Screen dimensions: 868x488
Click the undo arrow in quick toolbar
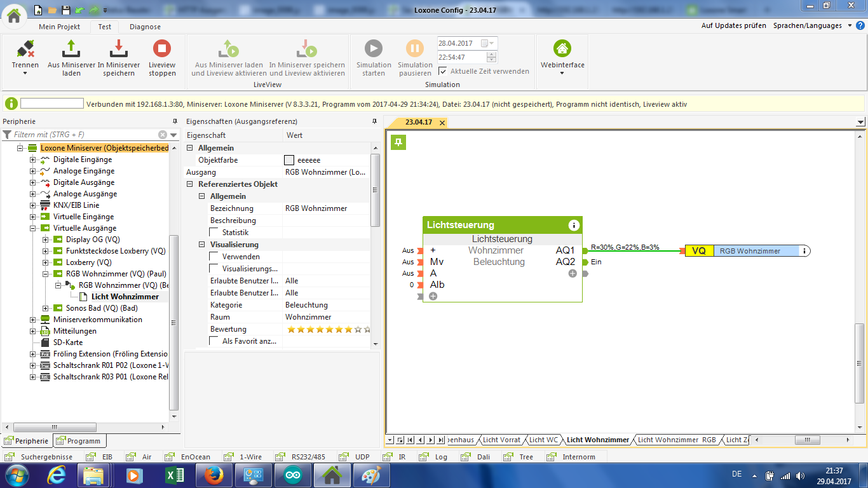79,10
